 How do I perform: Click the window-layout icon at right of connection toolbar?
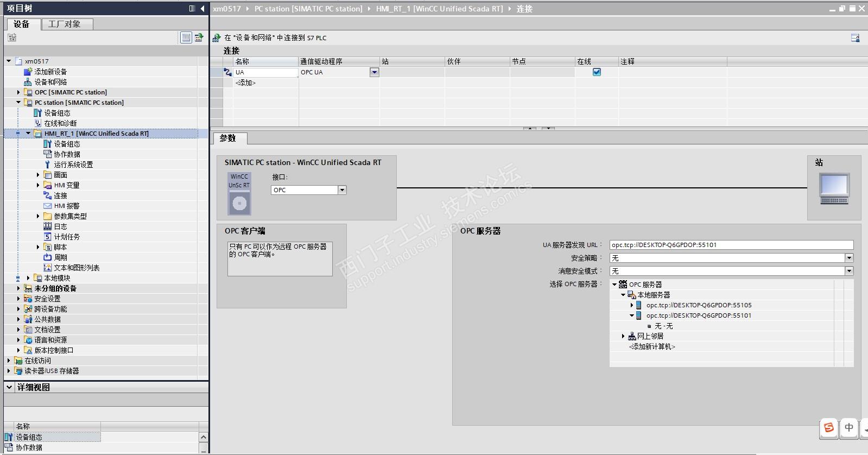pos(855,37)
